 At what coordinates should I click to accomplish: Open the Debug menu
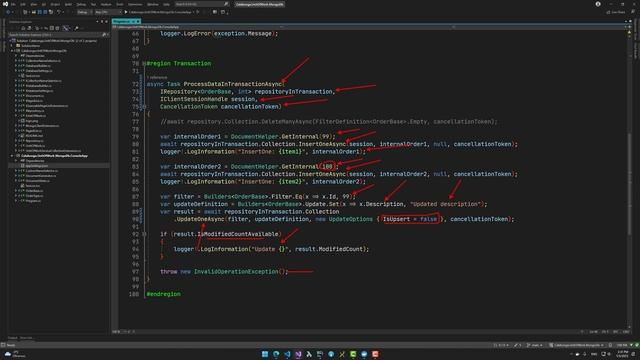pyautogui.click(x=81, y=4)
